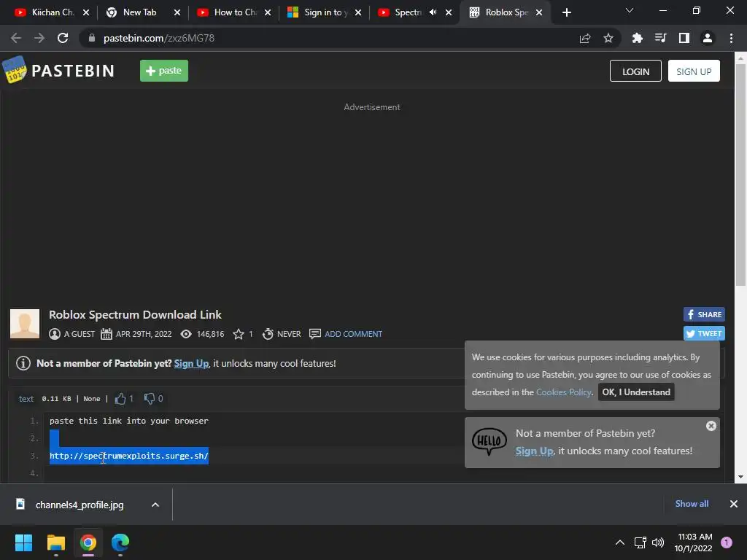Image resolution: width=747 pixels, height=560 pixels.
Task: Go back to previous page
Action: coord(16,38)
